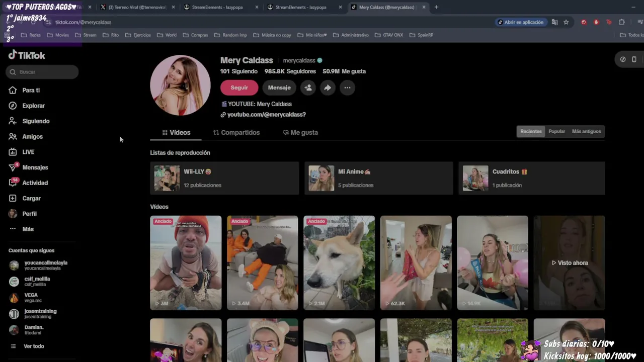Sort videos by Más antiguos
The width and height of the screenshot is (644, 362).
(586, 132)
